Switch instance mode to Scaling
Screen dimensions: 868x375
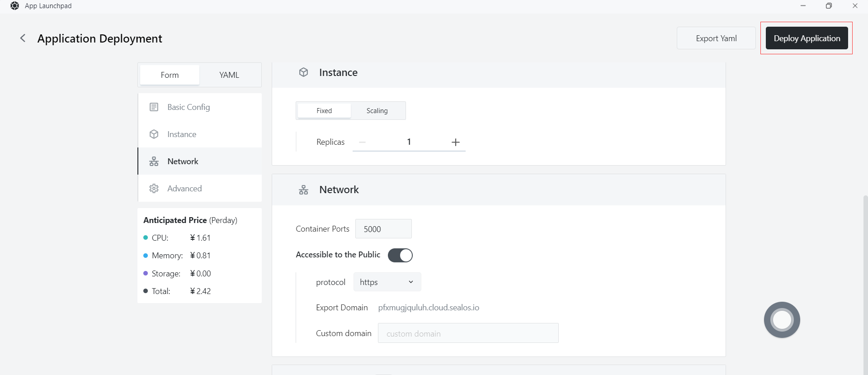tap(377, 111)
